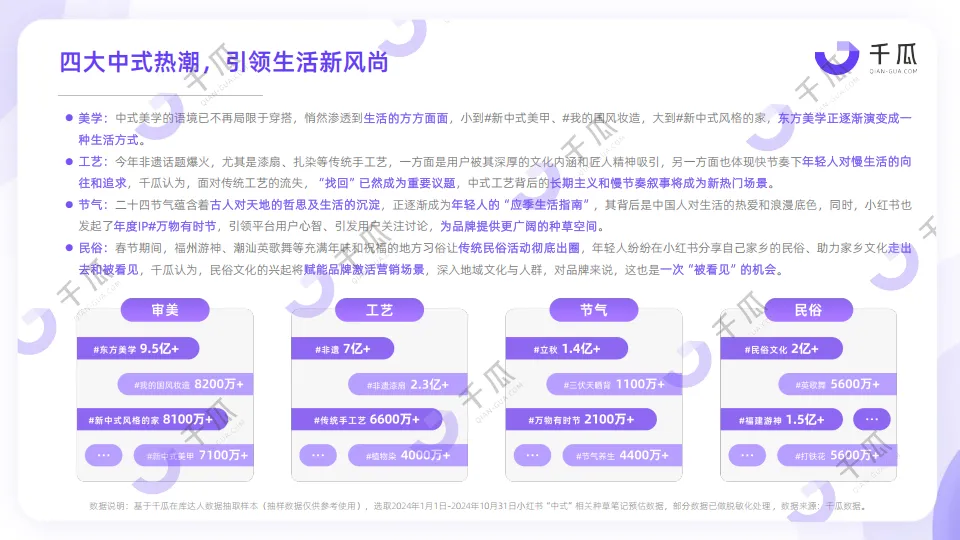The width and height of the screenshot is (960, 540).
Task: Open the ellipsis pill beside #节气养生
Action: point(532,455)
